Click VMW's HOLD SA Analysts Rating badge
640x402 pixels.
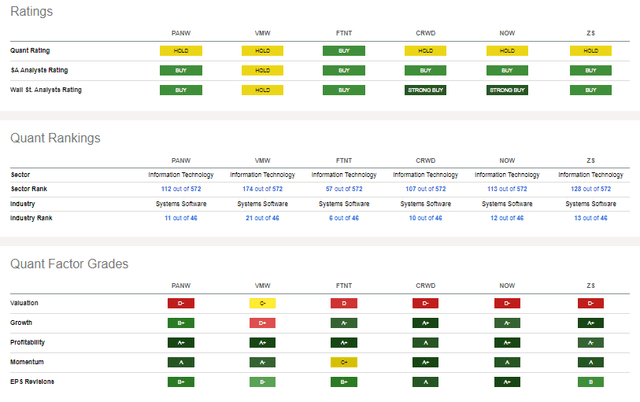(x=262, y=70)
